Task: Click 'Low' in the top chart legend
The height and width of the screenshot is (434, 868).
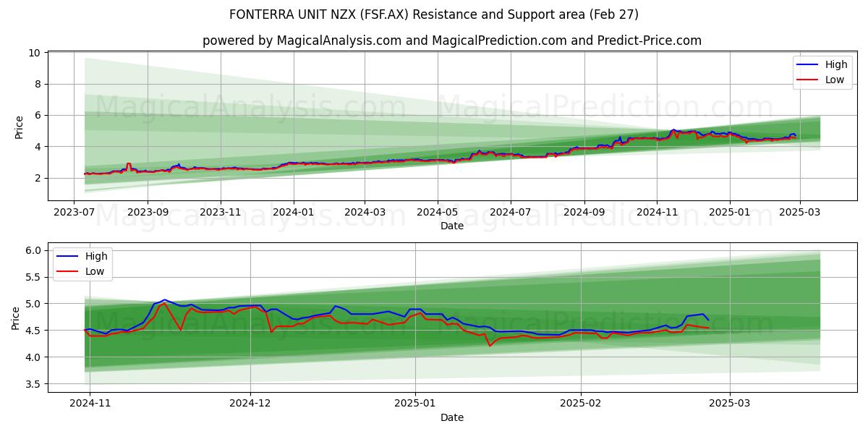Action: 835,80
